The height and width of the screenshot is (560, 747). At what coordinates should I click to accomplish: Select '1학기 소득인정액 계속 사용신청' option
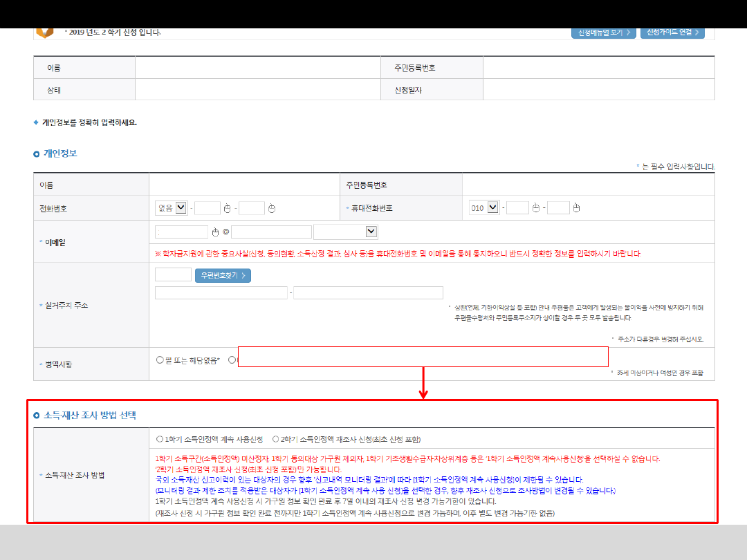160,439
